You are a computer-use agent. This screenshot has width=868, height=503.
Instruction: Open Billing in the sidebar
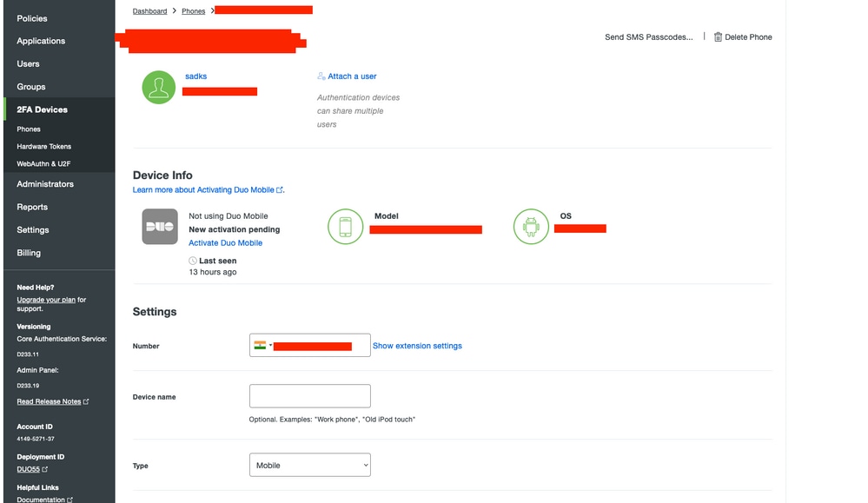28,253
